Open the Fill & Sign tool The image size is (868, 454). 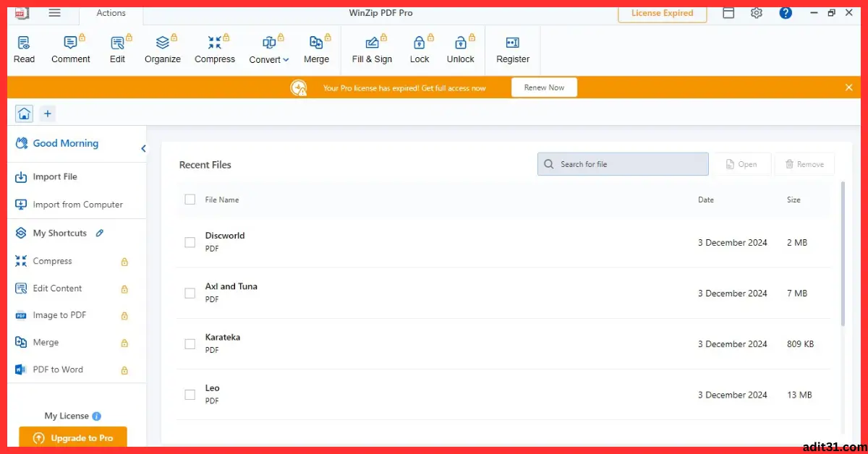pyautogui.click(x=372, y=50)
